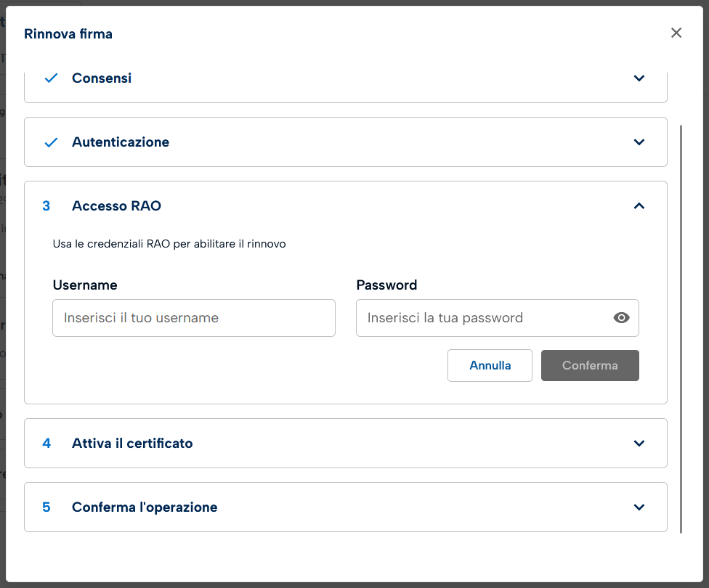Click the dialog's vertical scrollbar
Viewport: 709px width, 588px height.
681,327
